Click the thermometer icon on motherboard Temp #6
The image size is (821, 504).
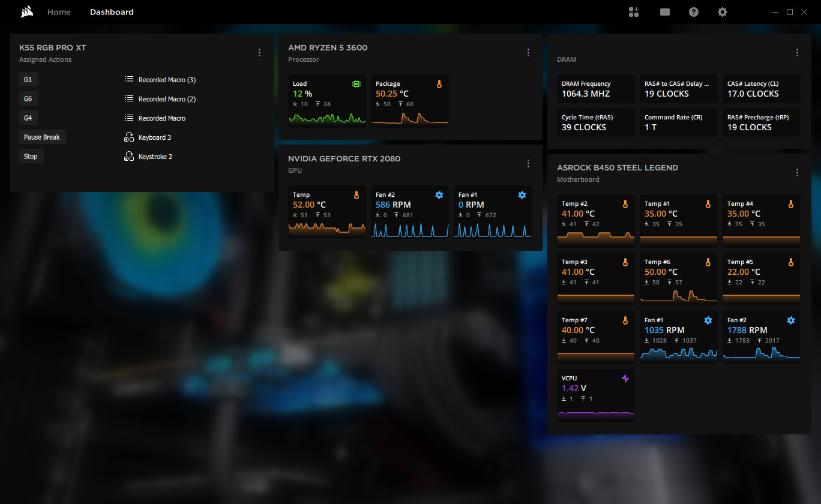click(x=708, y=262)
